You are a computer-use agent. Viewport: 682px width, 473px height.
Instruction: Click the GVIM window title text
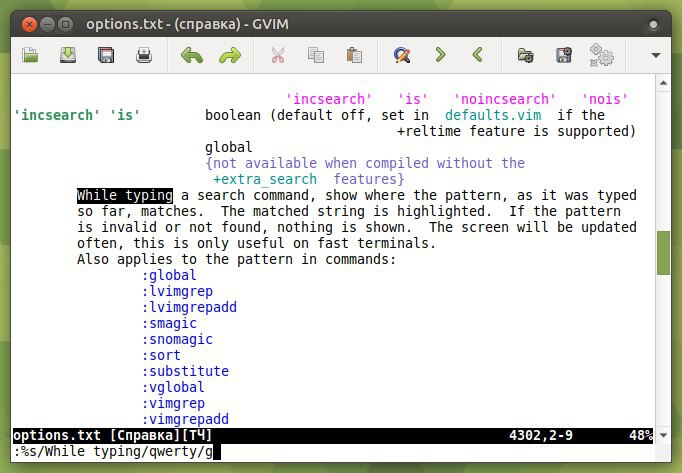pyautogui.click(x=187, y=24)
